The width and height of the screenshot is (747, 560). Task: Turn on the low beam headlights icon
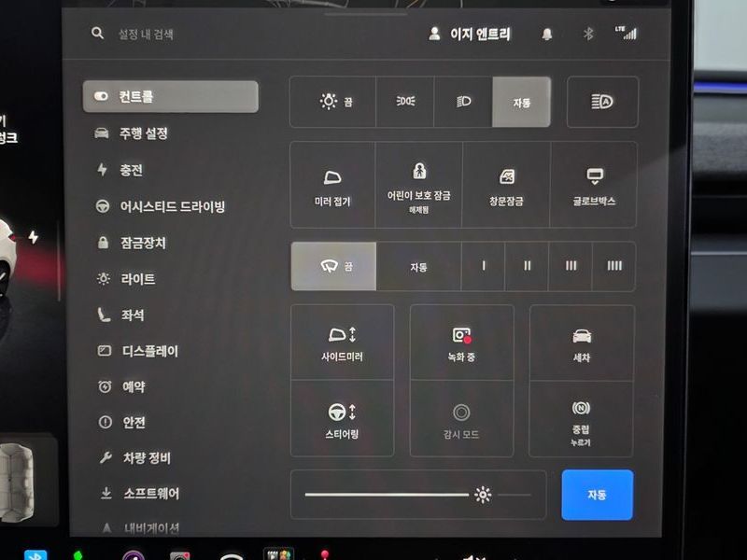pos(463,102)
